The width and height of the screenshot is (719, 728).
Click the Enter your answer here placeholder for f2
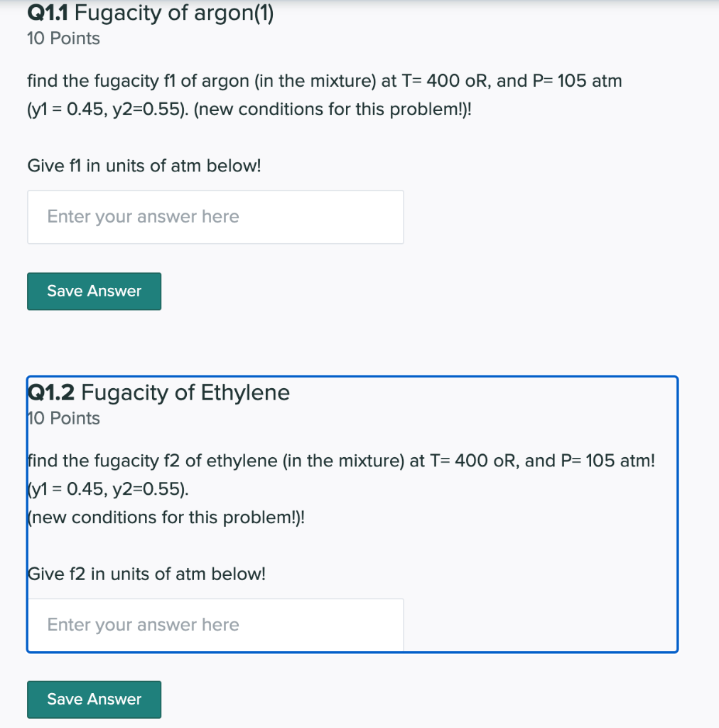click(143, 624)
